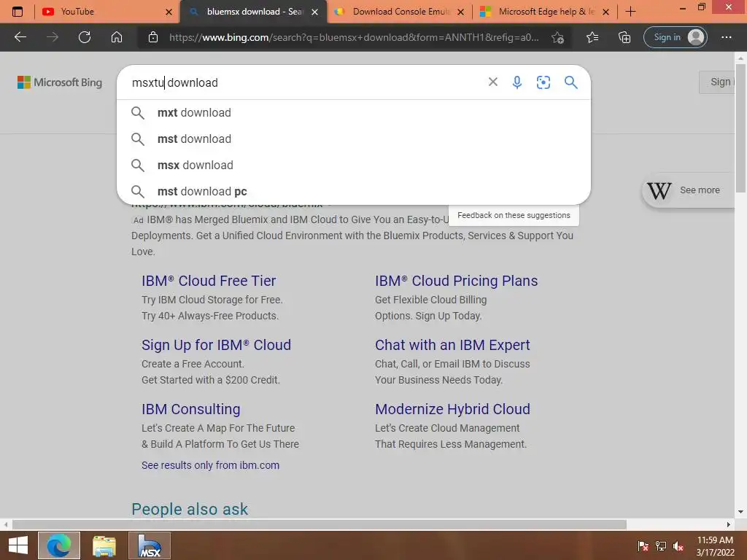Click the Wikipedia W icon

pyautogui.click(x=659, y=190)
